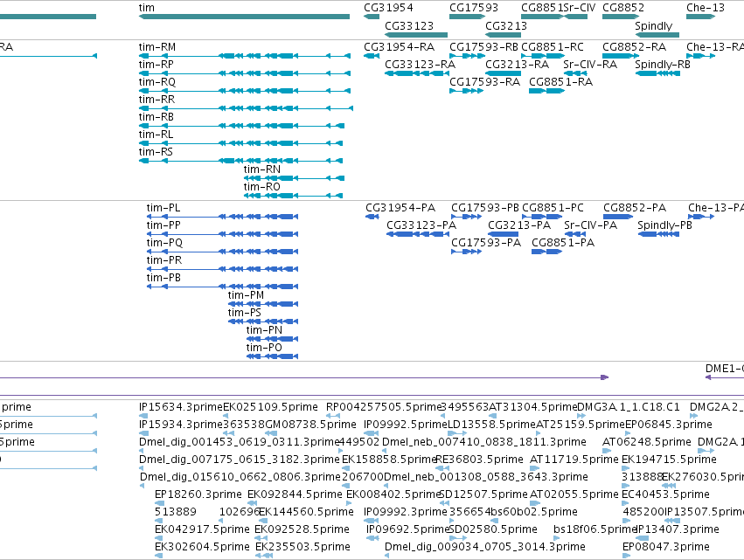Select the AT11719.5prime EST

[535, 468]
